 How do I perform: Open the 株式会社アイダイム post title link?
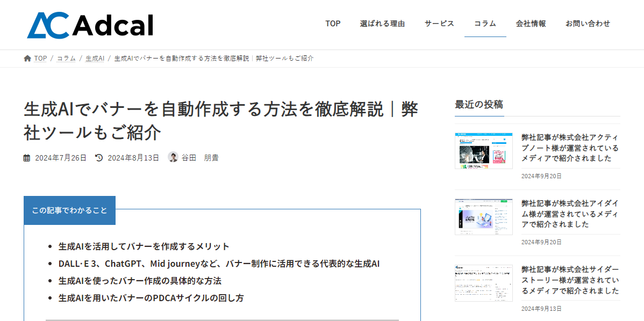pos(570,214)
